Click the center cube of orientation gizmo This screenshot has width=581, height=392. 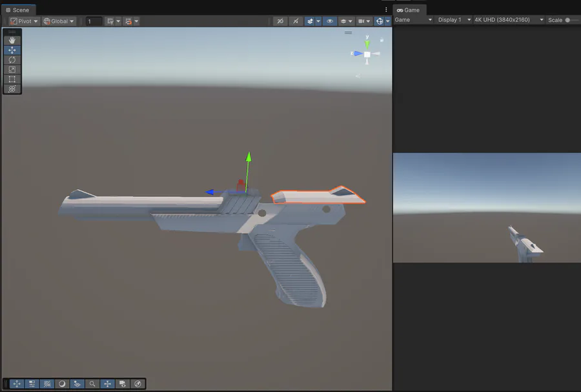pos(367,54)
